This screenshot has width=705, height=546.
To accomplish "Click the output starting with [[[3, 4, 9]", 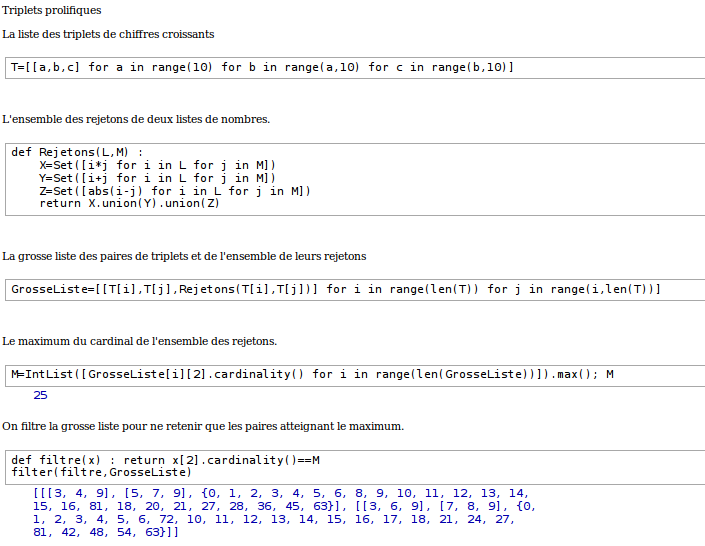I will [x=280, y=493].
